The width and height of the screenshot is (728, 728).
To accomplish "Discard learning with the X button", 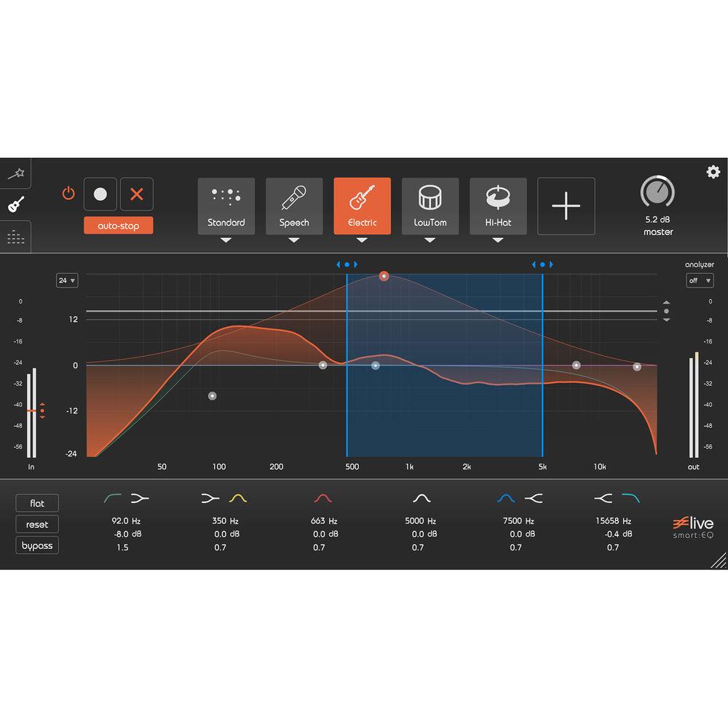I will click(x=136, y=194).
